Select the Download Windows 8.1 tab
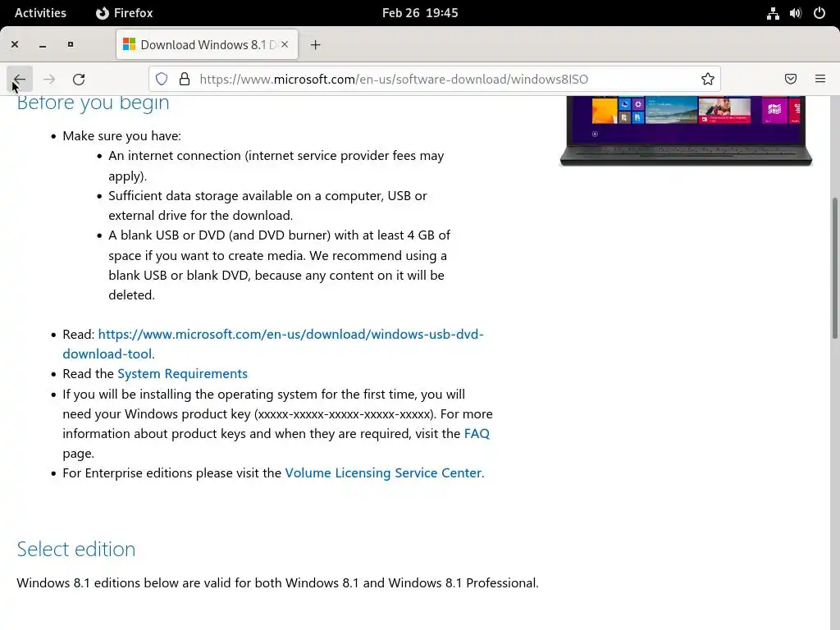 tap(207, 45)
